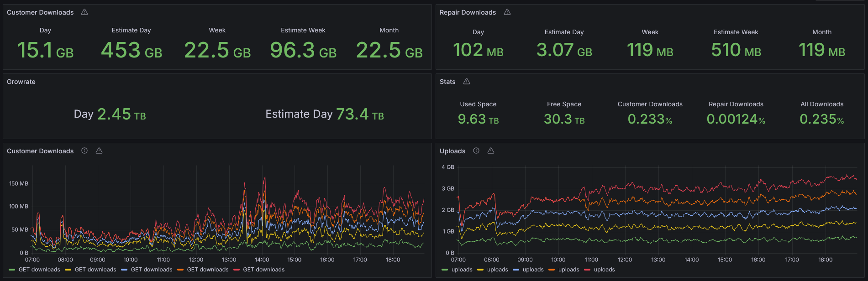Open the Customer Downloads graph panel title menu
868x281 pixels.
click(x=40, y=151)
